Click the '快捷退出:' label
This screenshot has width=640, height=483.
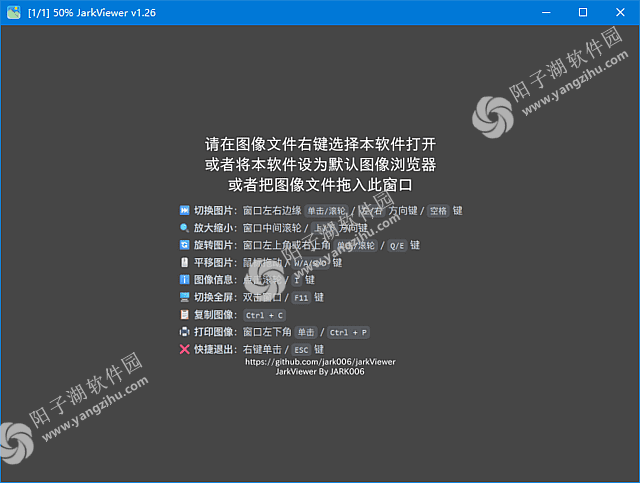[215, 349]
